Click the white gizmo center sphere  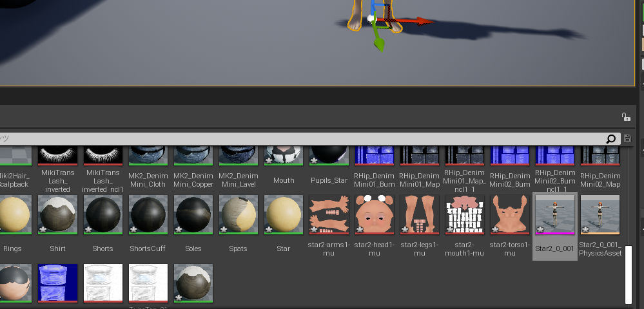point(371,18)
